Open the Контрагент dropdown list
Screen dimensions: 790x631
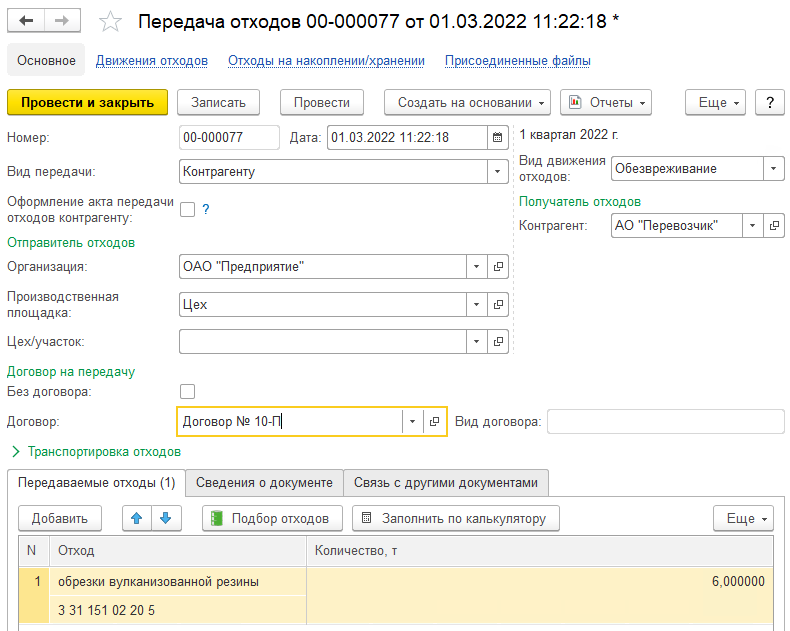[752, 225]
